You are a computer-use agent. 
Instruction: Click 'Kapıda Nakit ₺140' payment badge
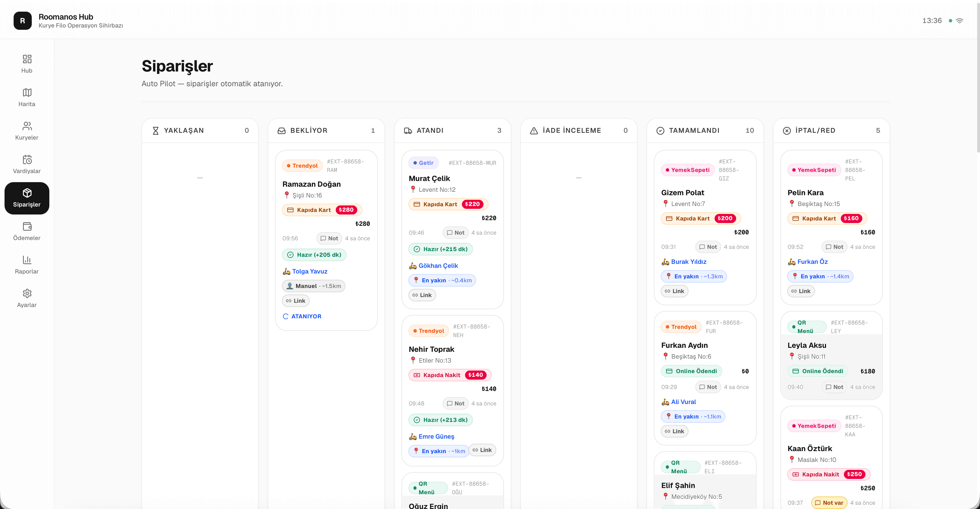(450, 375)
